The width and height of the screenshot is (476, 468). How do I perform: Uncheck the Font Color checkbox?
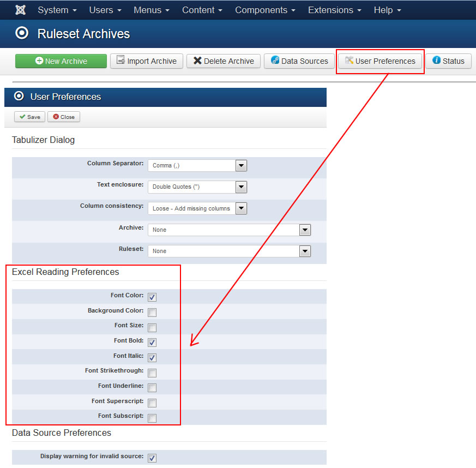coord(152,297)
